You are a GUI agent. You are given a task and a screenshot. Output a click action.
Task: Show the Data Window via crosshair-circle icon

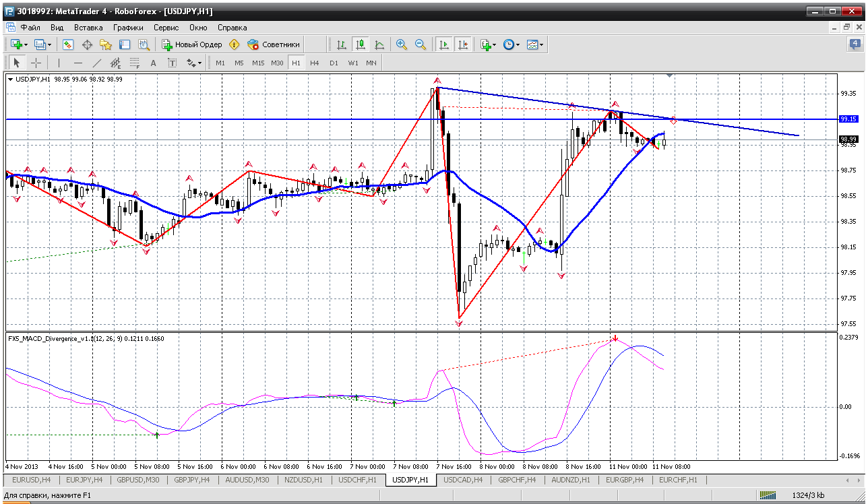[x=87, y=44]
